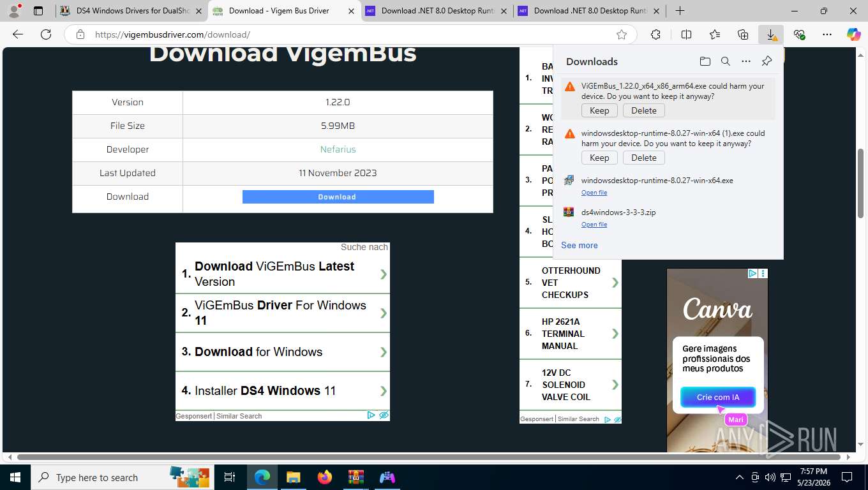Click the vertical page scrollbar thumb
Viewport: 868px width, 490px height.
click(860, 184)
